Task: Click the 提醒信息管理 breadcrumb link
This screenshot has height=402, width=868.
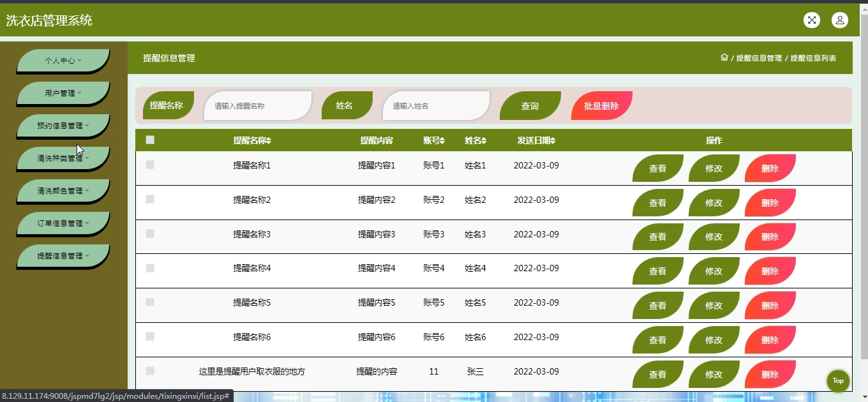Action: coord(759,58)
